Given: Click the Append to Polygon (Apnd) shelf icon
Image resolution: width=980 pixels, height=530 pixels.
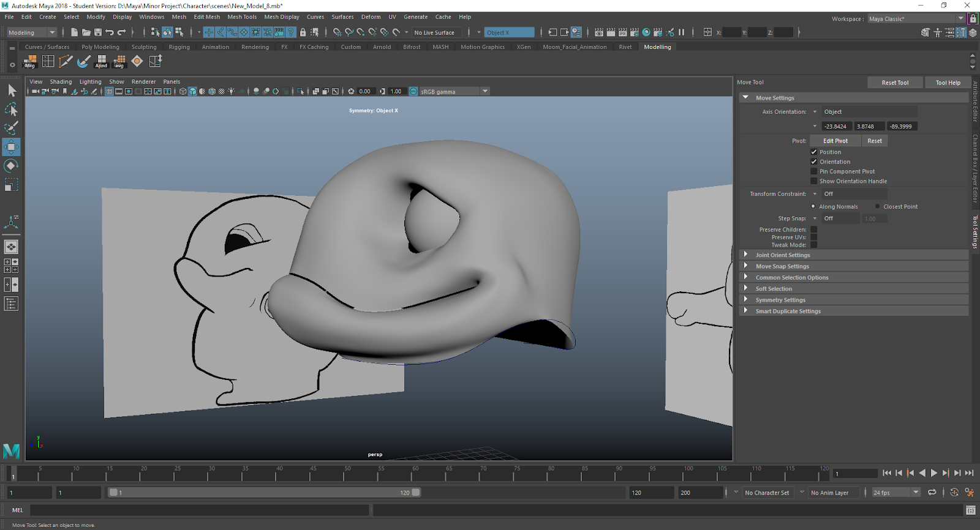Looking at the screenshot, I should click(102, 61).
